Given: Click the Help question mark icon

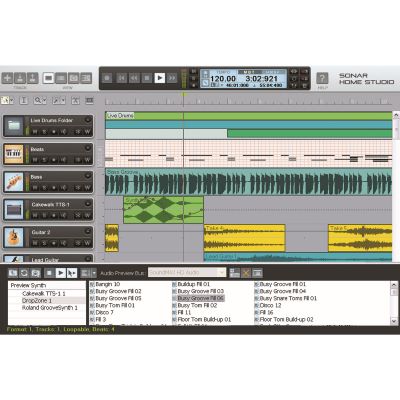Looking at the screenshot, I should tap(322, 78).
